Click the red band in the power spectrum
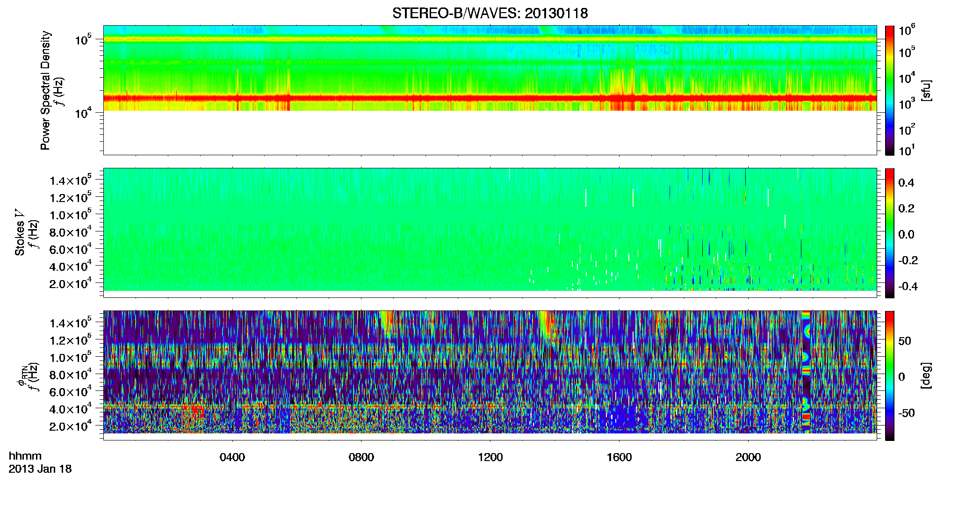 [490, 98]
